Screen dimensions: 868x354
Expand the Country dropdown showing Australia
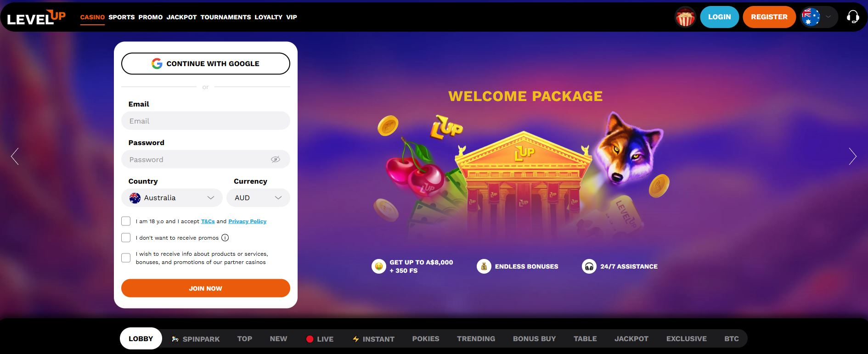pyautogui.click(x=172, y=198)
